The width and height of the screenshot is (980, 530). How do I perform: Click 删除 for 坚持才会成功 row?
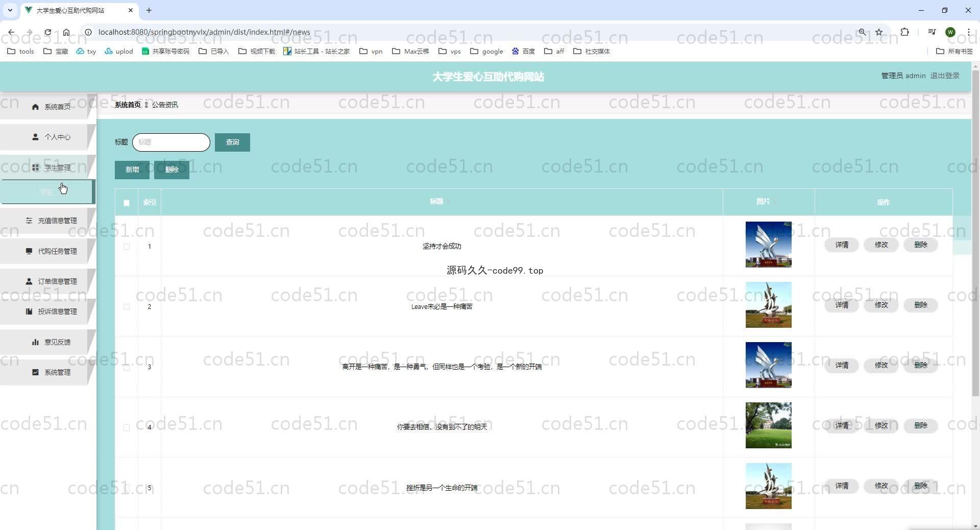921,245
